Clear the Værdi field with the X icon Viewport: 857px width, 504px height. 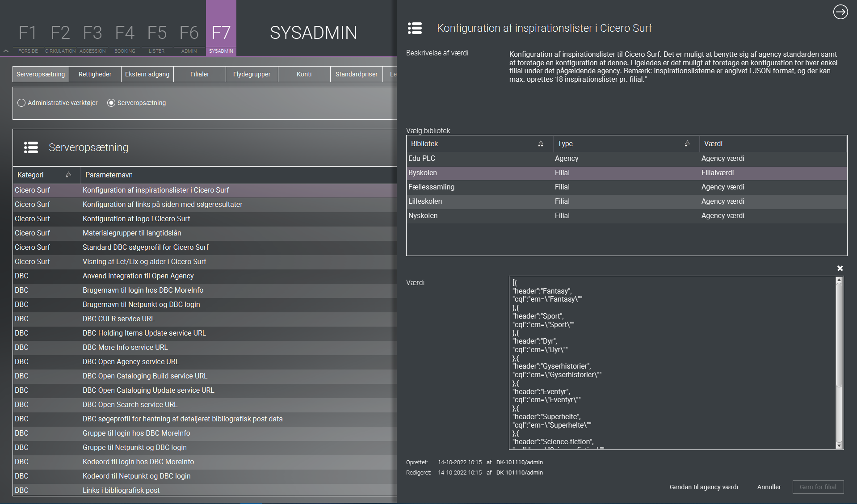tap(840, 268)
